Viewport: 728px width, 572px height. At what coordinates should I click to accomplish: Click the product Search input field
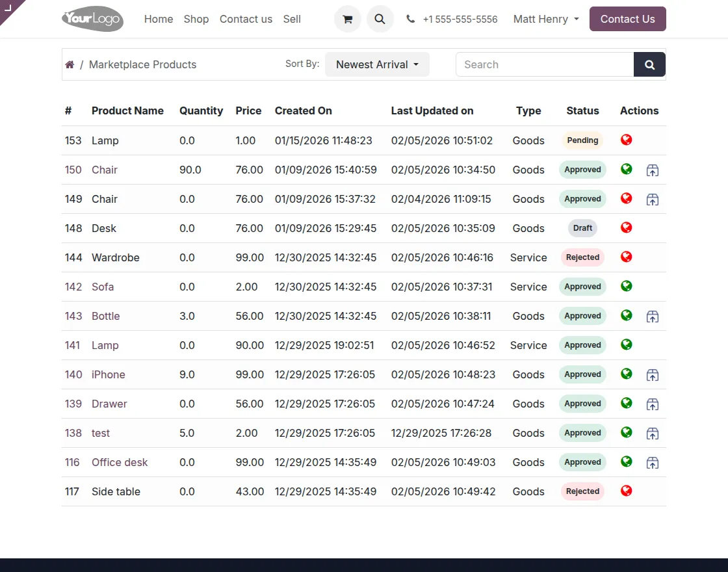click(x=545, y=64)
